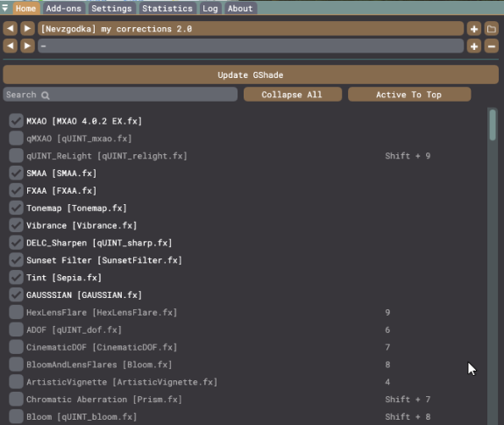Viewport: 504px width, 425px height.
Task: Switch to the Home tab
Action: click(25, 9)
